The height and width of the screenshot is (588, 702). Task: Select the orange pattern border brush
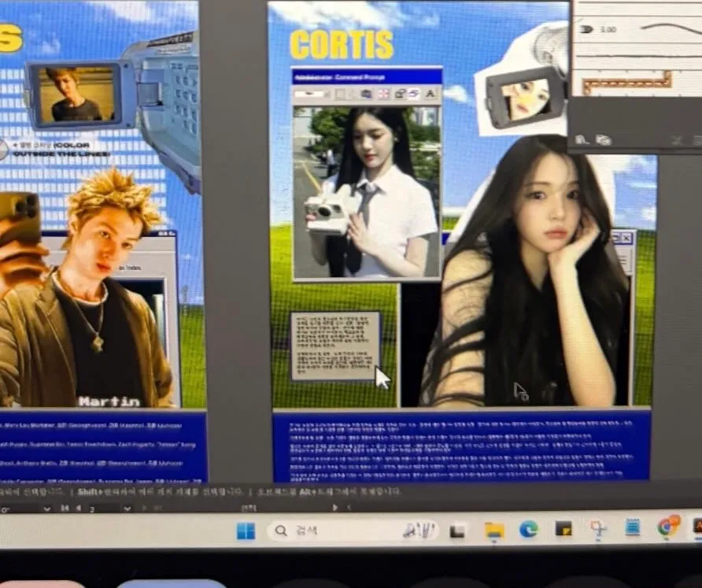(x=628, y=83)
